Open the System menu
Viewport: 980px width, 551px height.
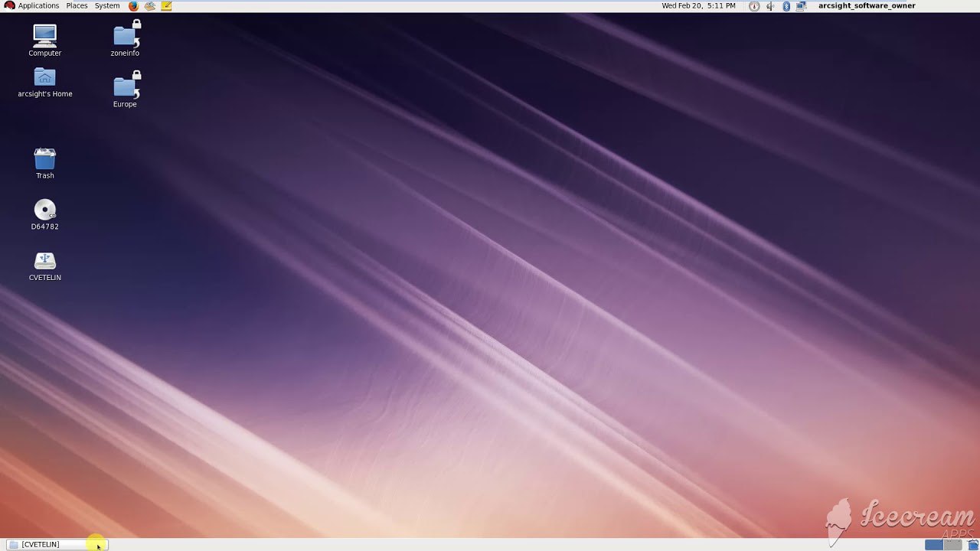point(107,5)
